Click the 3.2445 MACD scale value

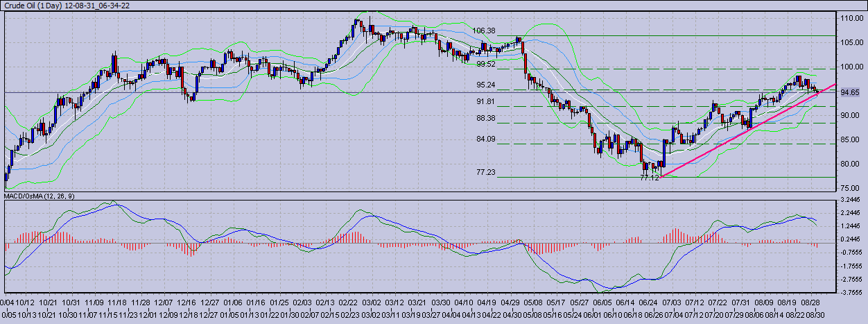tap(849, 200)
